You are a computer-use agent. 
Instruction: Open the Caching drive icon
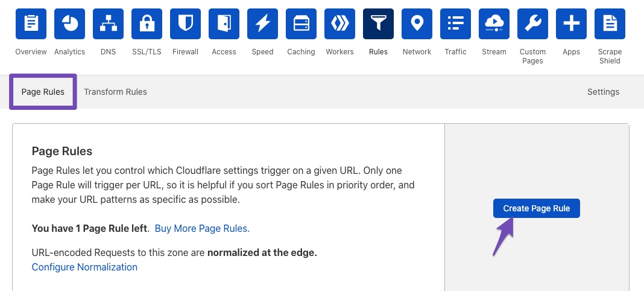(x=301, y=24)
